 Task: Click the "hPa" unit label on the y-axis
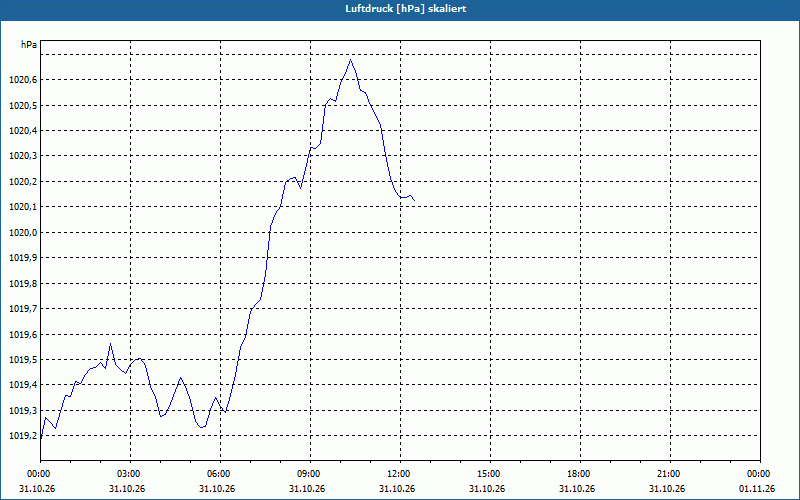coord(29,44)
